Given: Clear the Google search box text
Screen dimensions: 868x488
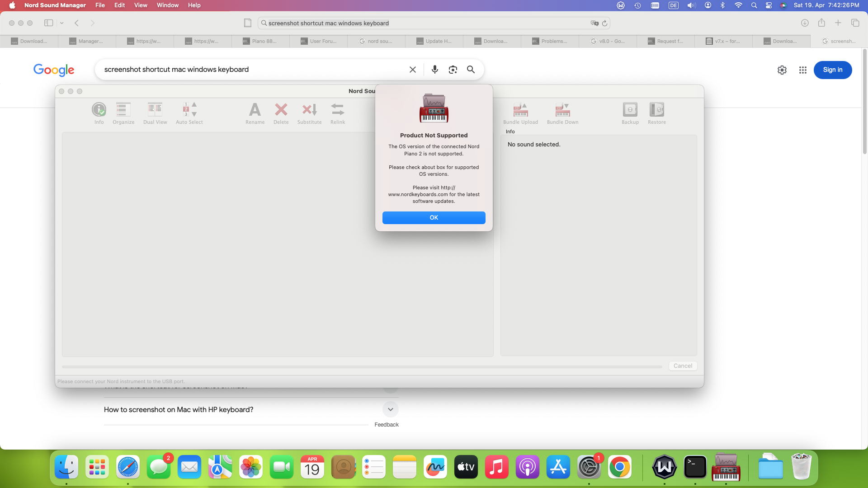Looking at the screenshot, I should [x=412, y=70].
